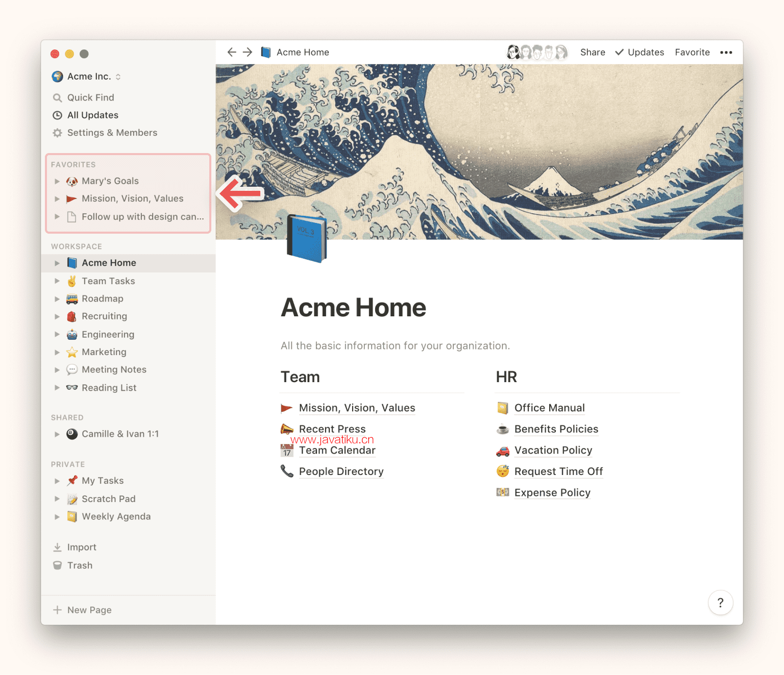The width and height of the screenshot is (784, 675).
Task: Click the Trash icon in sidebar
Action: click(x=58, y=565)
